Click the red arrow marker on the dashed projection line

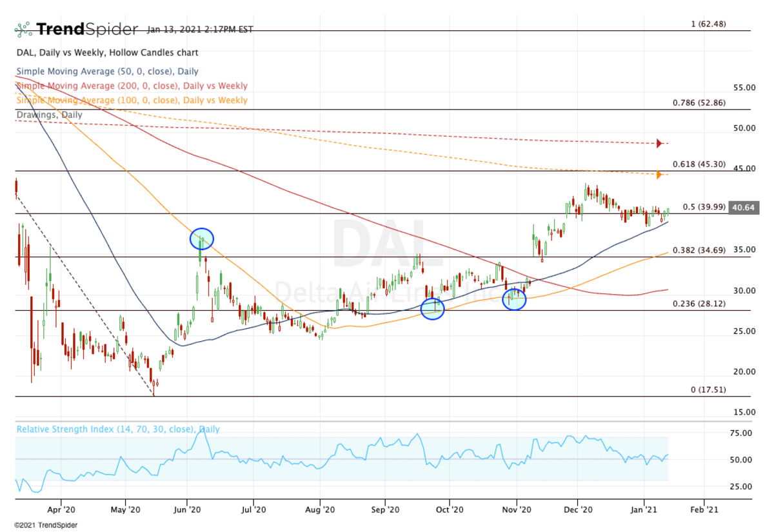point(658,144)
